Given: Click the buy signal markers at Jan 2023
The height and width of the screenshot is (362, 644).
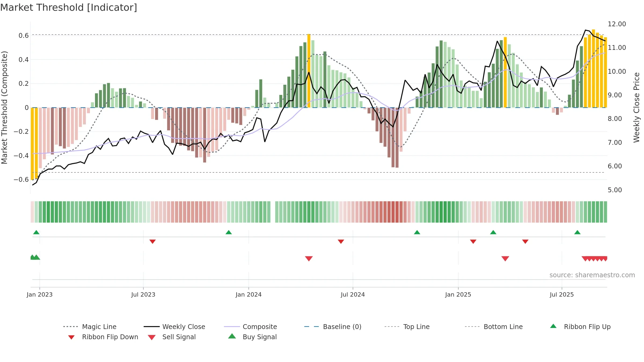Looking at the screenshot, I should pyautogui.click(x=35, y=257).
